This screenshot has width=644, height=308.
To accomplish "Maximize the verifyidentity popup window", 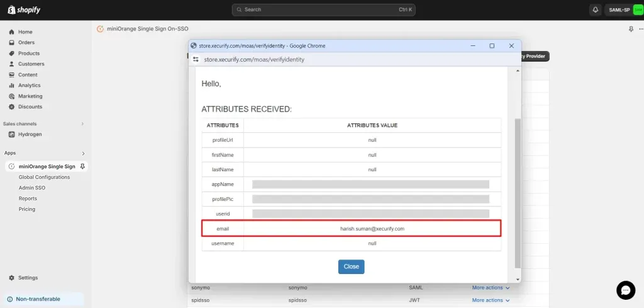I will pyautogui.click(x=492, y=46).
